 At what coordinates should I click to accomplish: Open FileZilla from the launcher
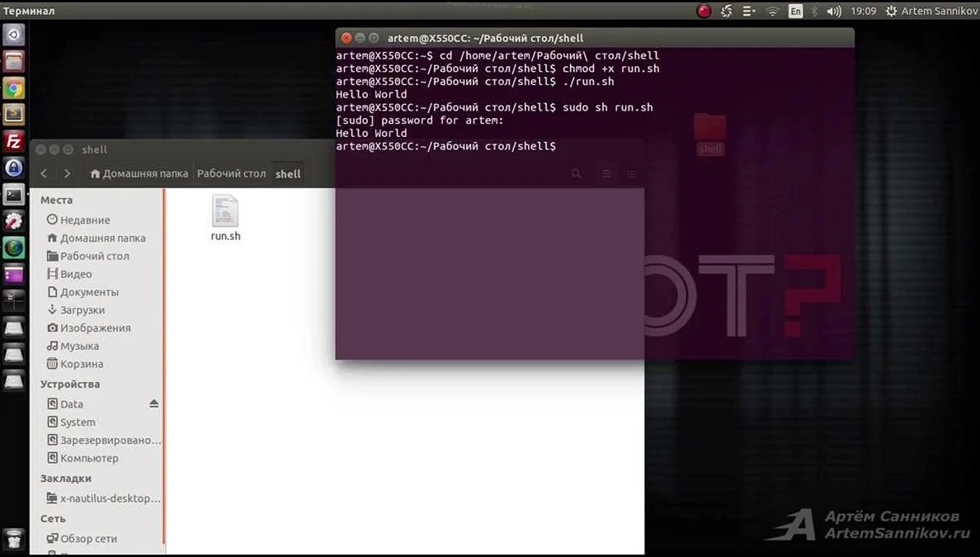pos(14,141)
